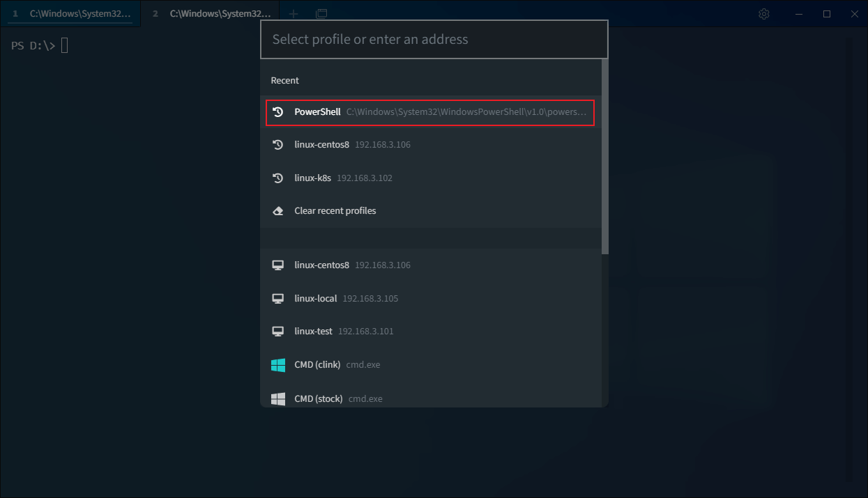Image resolution: width=868 pixels, height=498 pixels.
Task: Select recent linux-k8s 192.168.3.102 profile
Action: click(x=430, y=178)
